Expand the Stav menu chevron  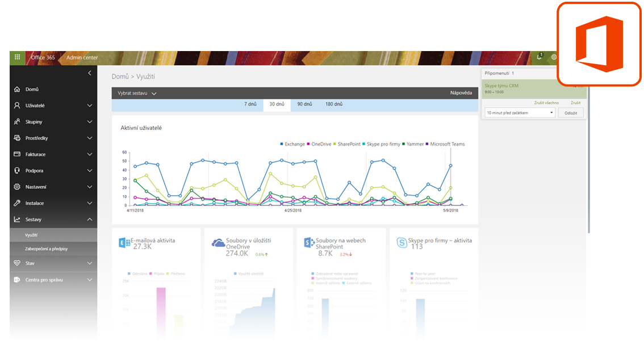pos(90,263)
